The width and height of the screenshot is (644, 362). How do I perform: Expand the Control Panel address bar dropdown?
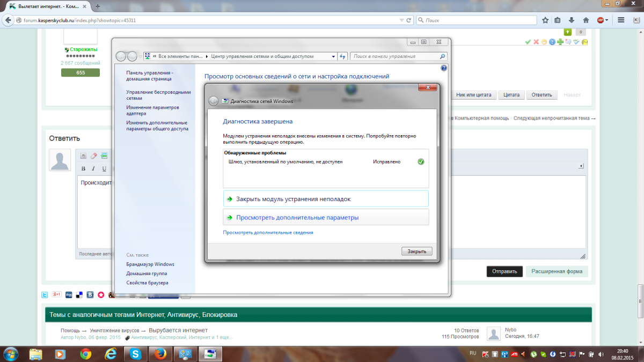333,56
